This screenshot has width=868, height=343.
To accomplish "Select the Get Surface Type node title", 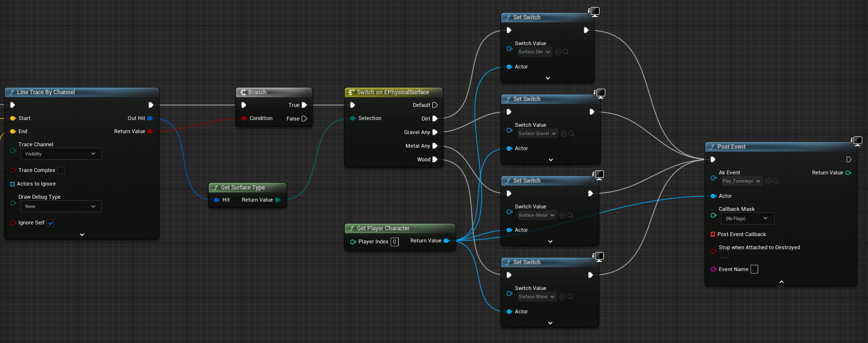I will click(243, 188).
